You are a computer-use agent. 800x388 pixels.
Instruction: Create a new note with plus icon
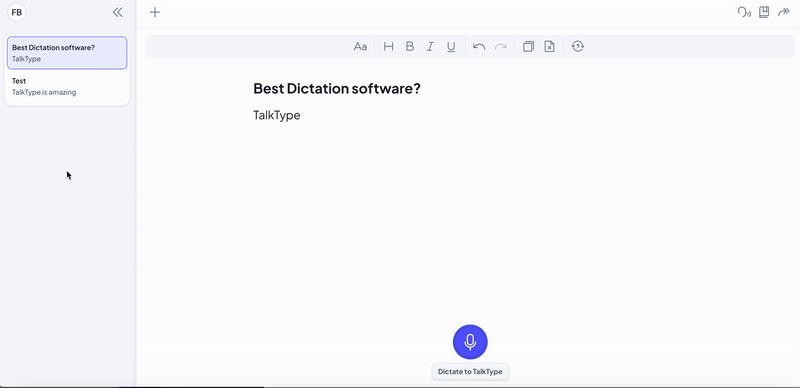tap(155, 12)
